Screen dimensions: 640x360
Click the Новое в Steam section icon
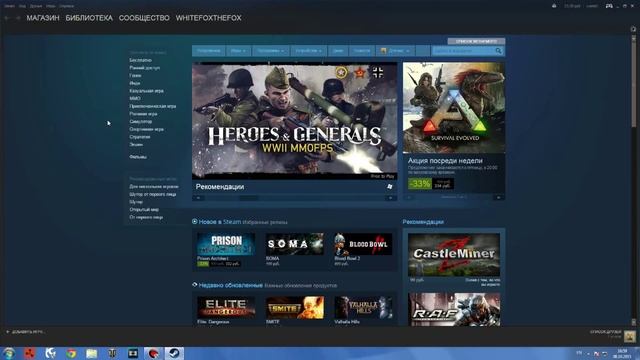(x=195, y=221)
